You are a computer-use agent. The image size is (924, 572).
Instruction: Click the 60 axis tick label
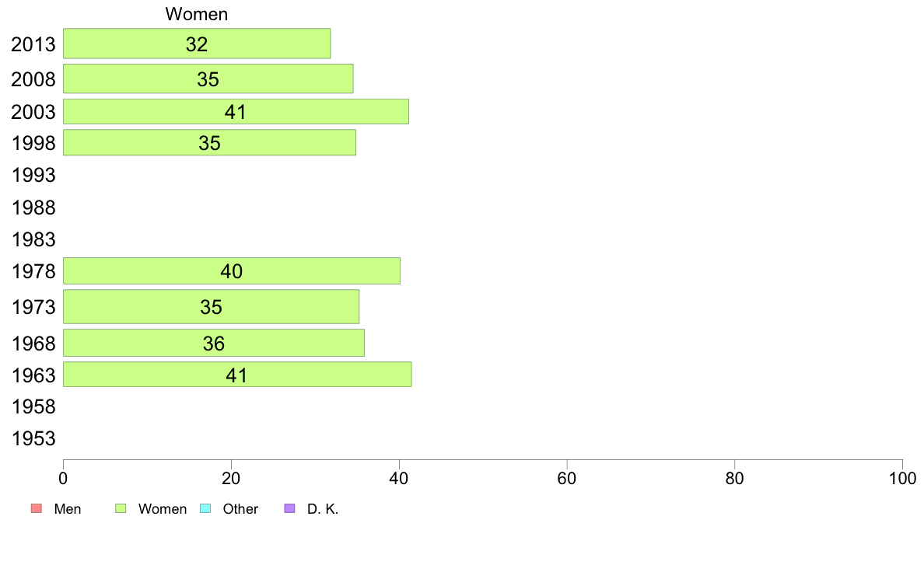(x=566, y=478)
